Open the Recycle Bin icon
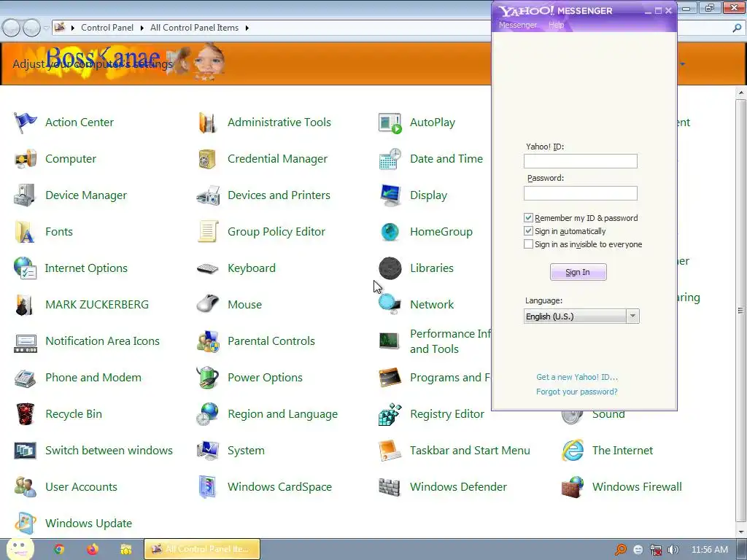This screenshot has width=747, height=560. pos(26,414)
